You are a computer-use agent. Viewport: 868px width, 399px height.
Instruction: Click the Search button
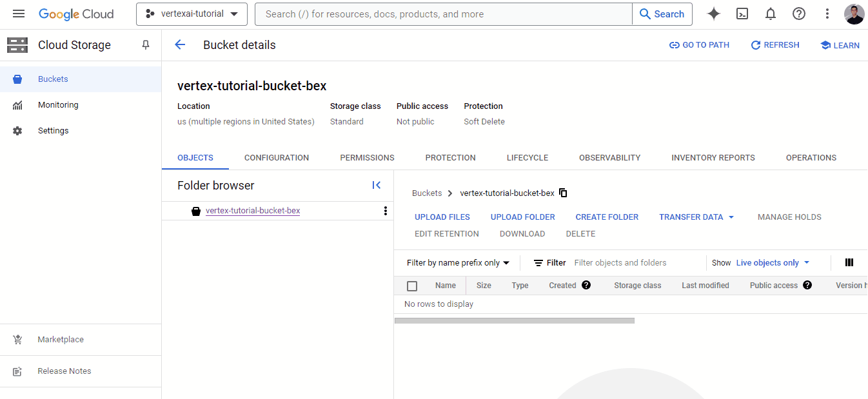click(662, 14)
